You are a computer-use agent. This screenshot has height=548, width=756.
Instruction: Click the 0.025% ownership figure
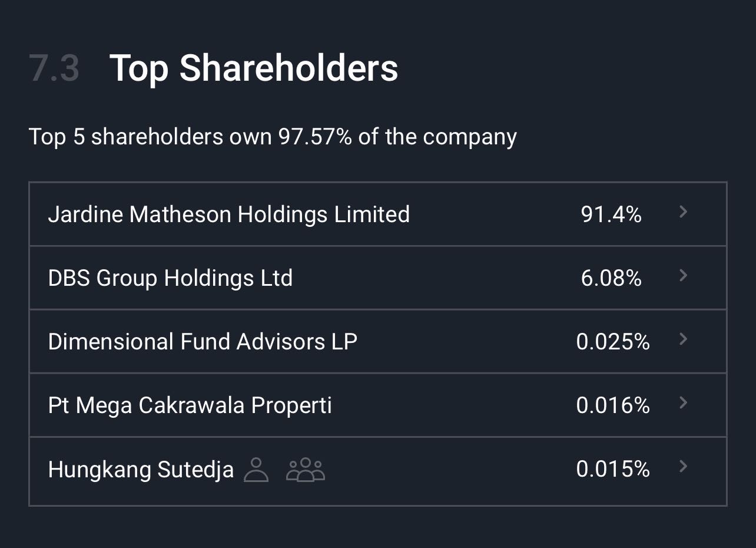click(613, 342)
